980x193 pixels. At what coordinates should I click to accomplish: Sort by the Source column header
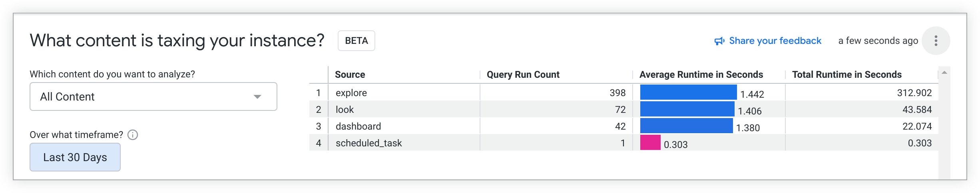click(350, 75)
